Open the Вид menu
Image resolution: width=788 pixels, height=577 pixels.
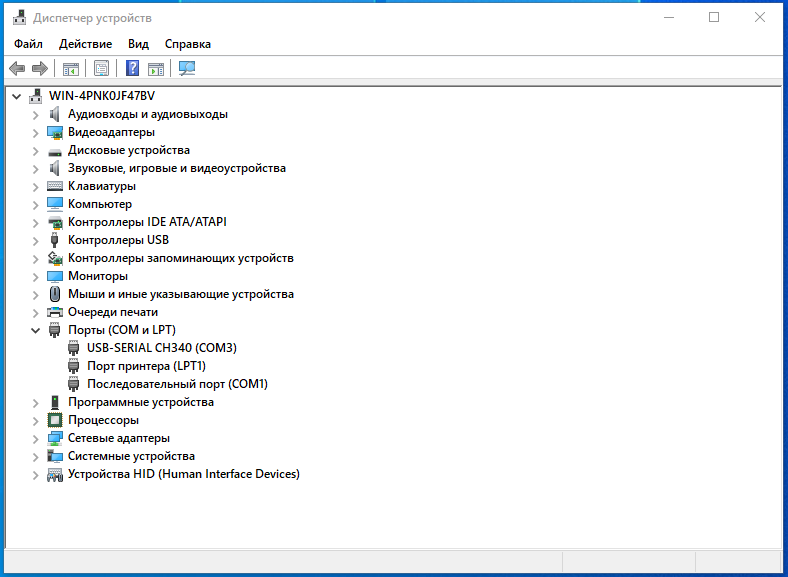138,44
